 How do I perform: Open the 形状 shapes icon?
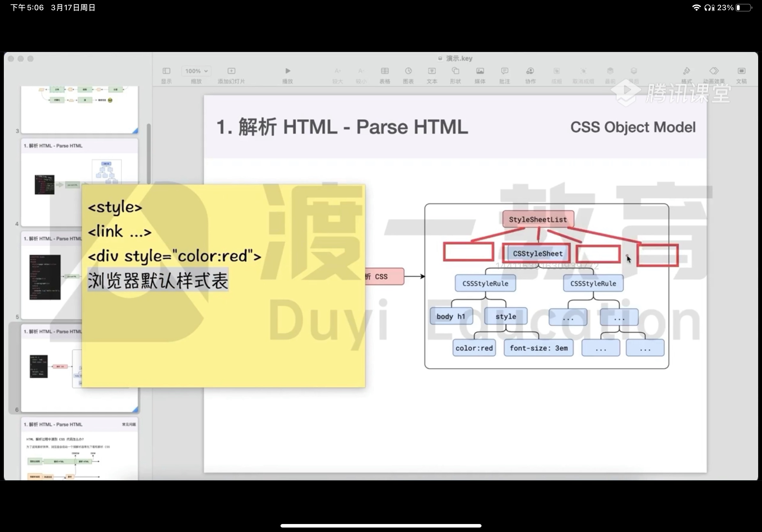tap(455, 71)
